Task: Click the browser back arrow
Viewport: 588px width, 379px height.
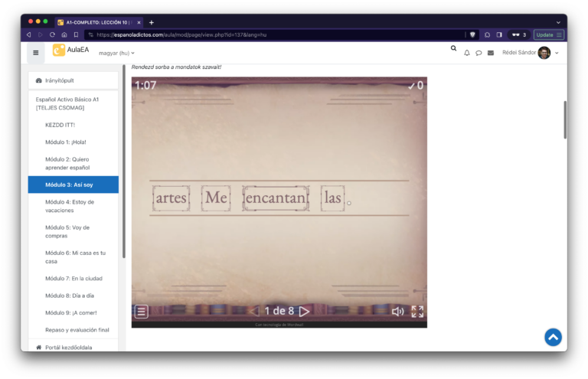Action: (x=28, y=35)
